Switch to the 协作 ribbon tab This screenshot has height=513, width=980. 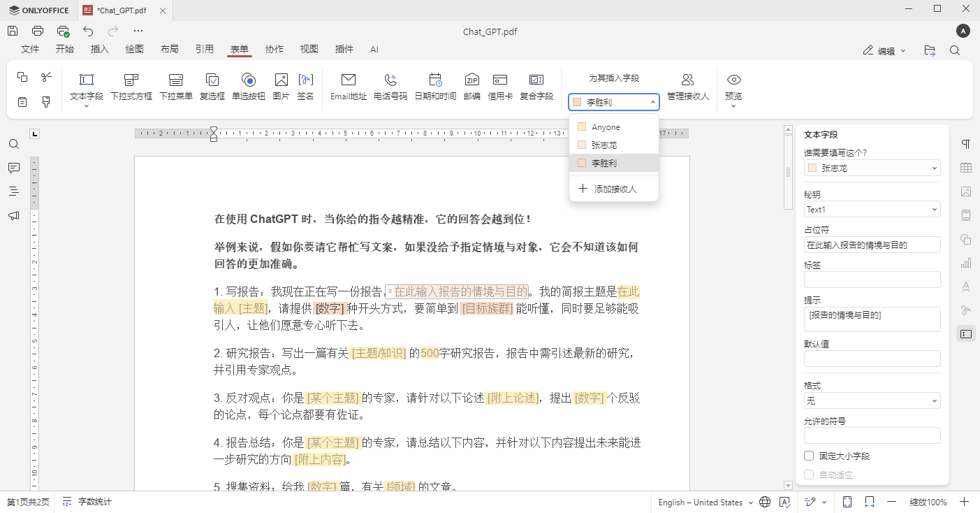(274, 49)
